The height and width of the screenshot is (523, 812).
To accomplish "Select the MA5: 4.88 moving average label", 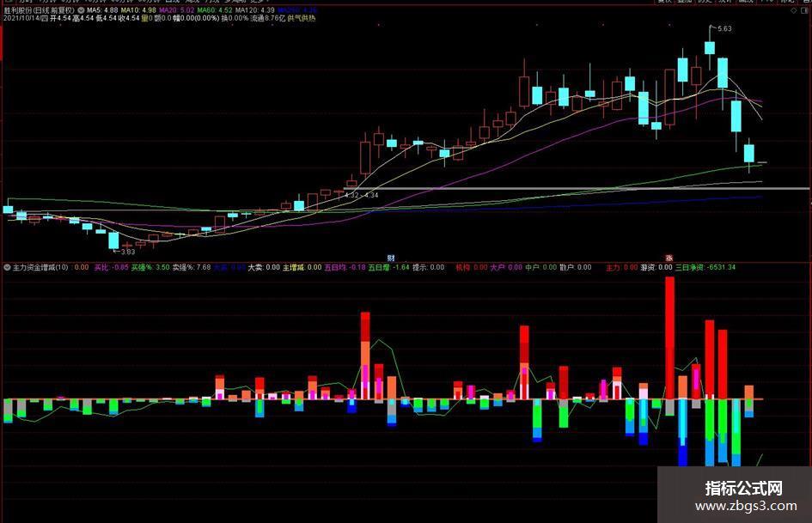I will (x=102, y=10).
